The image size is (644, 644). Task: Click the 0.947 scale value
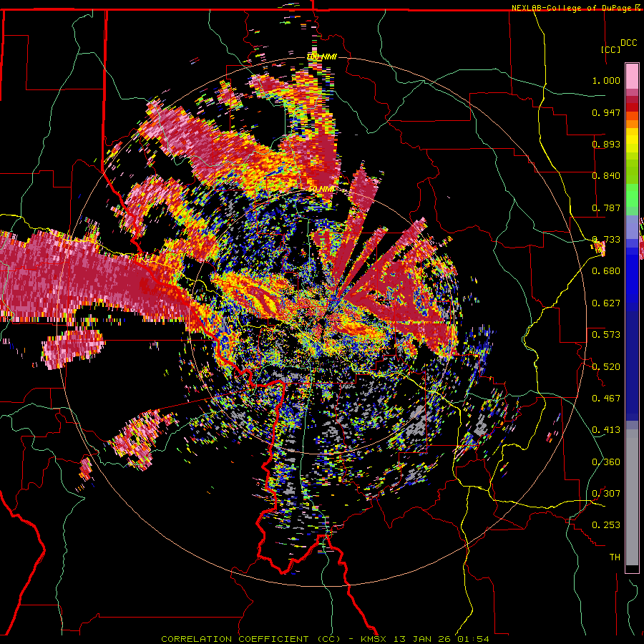click(x=606, y=112)
